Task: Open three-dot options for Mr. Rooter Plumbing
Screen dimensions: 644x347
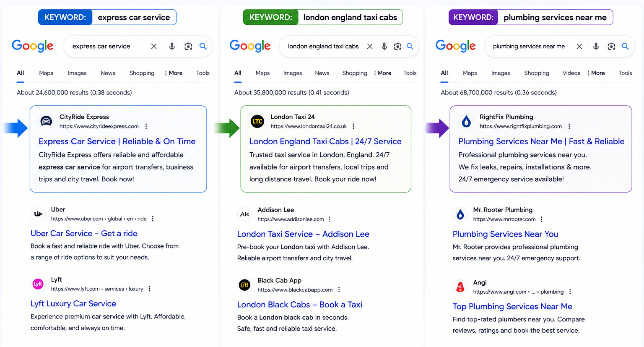Action: point(542,219)
